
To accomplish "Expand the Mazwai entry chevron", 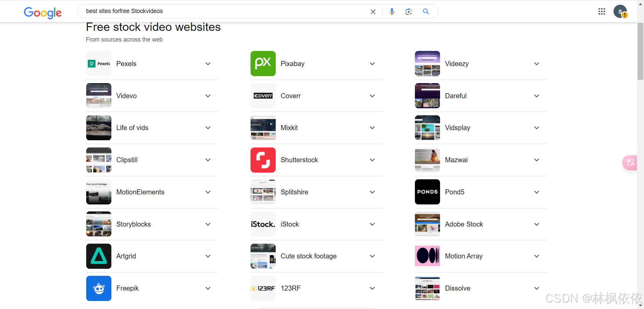I will click(537, 160).
